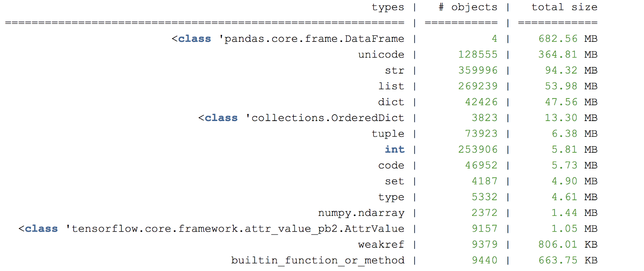
Task: Select the 269239 list object count
Action: coord(478,86)
